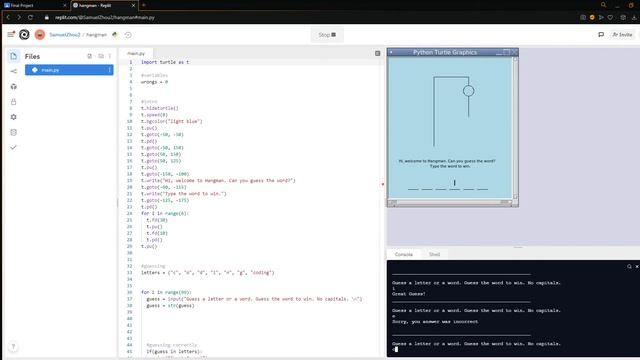This screenshot has height=360, width=640.
Task: Open the help question mark icon
Action: coord(13,347)
